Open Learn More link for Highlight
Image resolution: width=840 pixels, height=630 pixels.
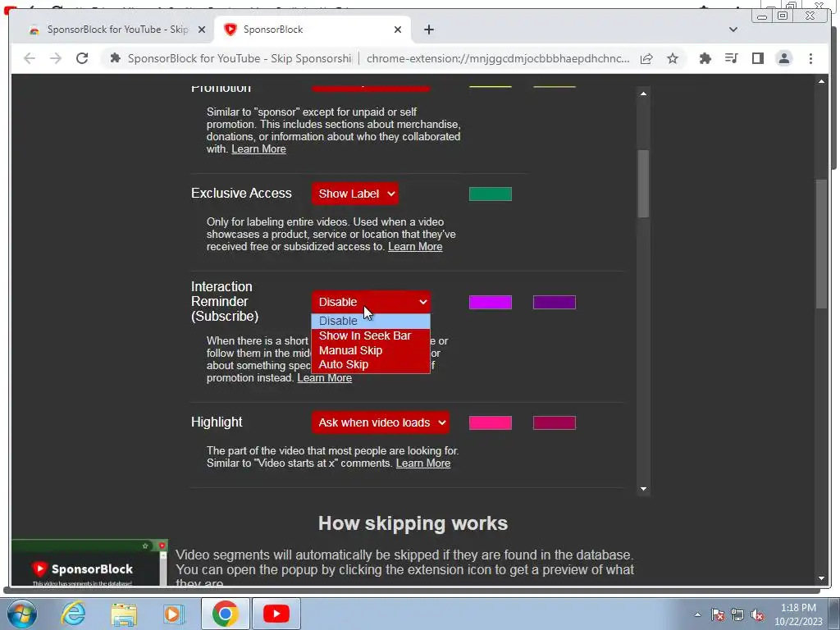click(x=423, y=463)
